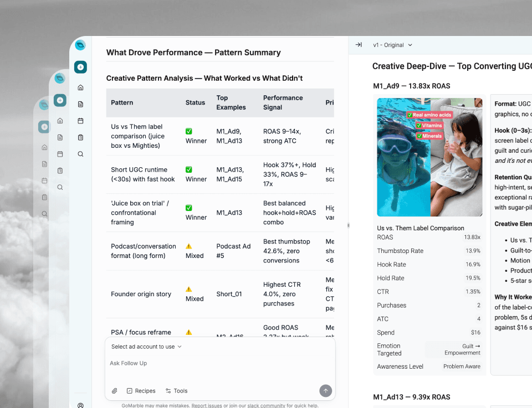
Task: Start new chat with plus button in front sidebar
Action: click(80, 67)
